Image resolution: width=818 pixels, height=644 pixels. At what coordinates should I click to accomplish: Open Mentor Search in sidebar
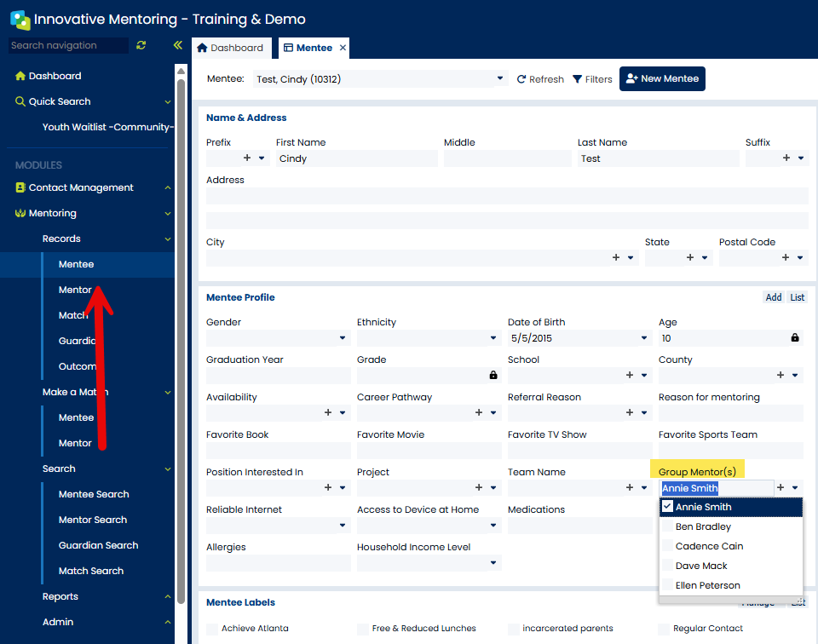pos(93,520)
